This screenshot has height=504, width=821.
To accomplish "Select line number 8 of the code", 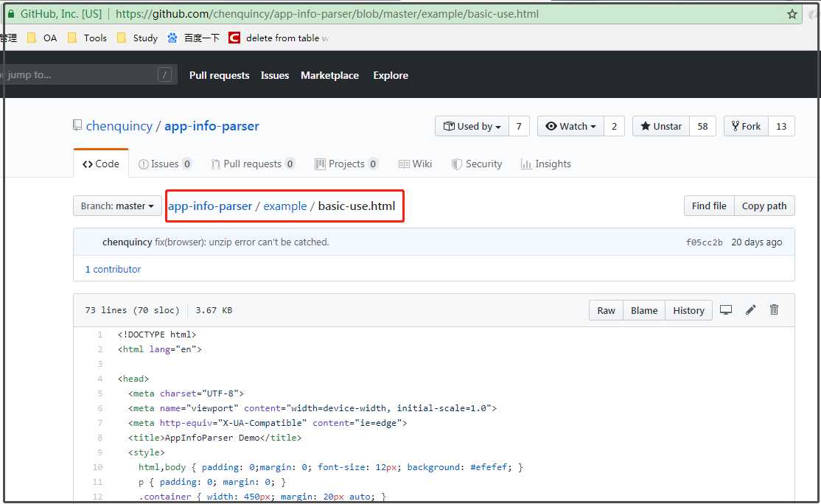I will tap(99, 438).
